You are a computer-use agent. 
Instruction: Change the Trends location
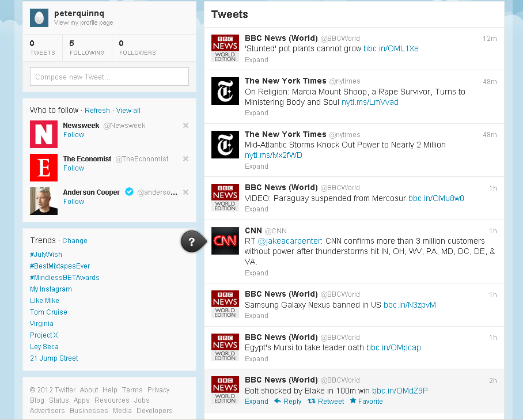[x=75, y=240]
